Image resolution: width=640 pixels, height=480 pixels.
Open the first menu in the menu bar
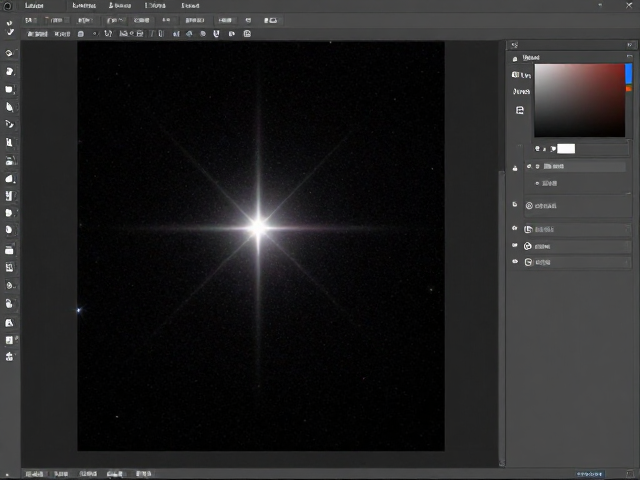pos(34,6)
